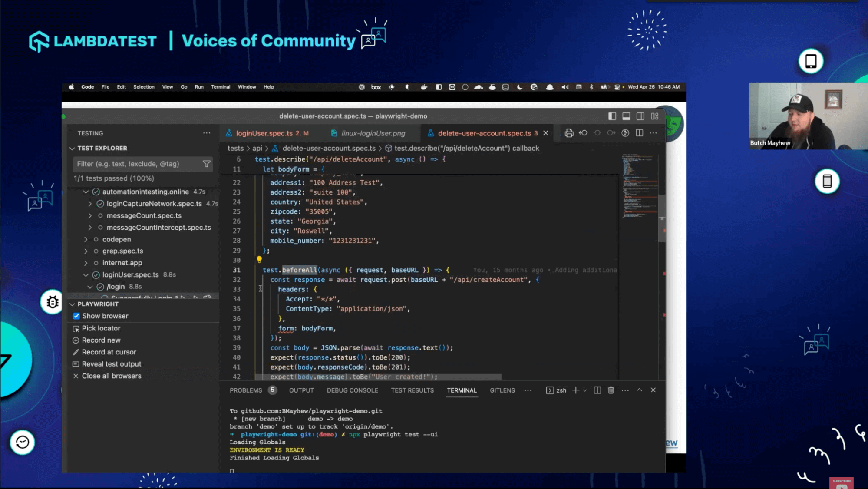
Task: Click Close all browsers
Action: pyautogui.click(x=112, y=376)
